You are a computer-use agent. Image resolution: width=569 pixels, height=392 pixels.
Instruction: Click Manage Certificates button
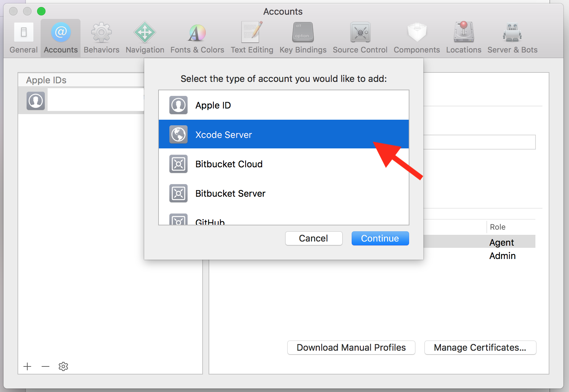pyautogui.click(x=480, y=348)
